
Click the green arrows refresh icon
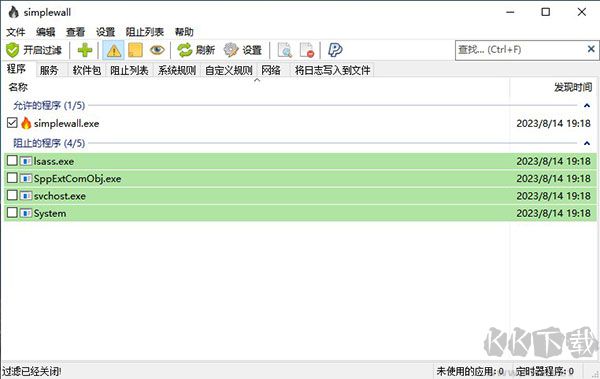click(x=185, y=50)
